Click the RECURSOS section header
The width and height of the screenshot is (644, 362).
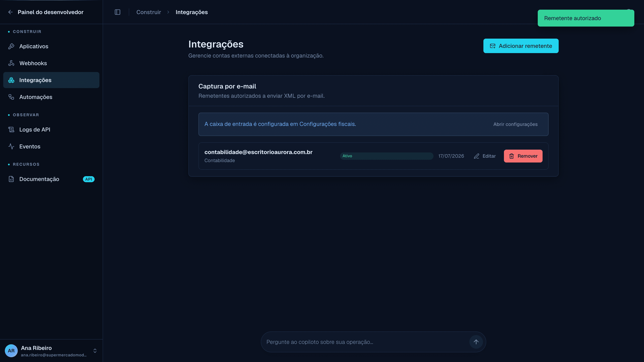[x=26, y=164]
